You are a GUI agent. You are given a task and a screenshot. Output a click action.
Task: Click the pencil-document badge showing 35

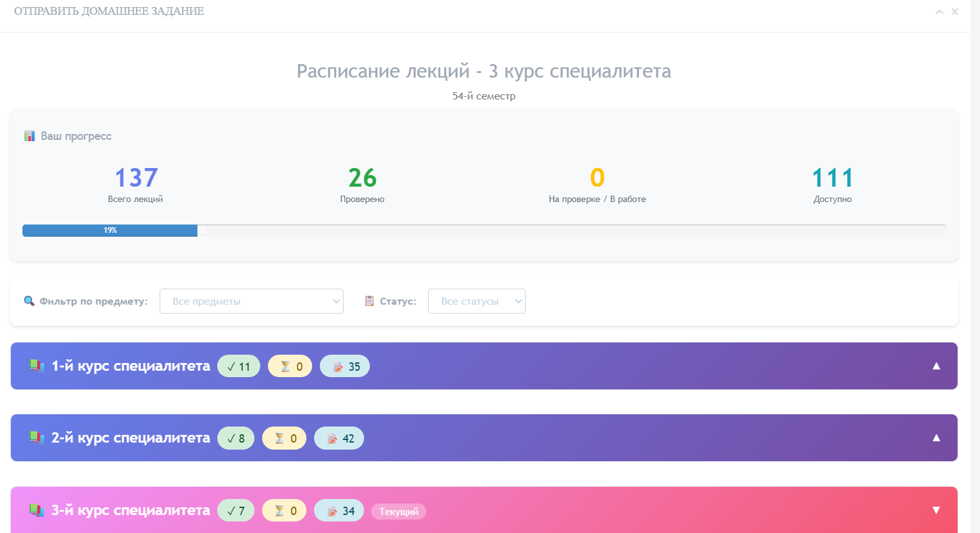[345, 366]
